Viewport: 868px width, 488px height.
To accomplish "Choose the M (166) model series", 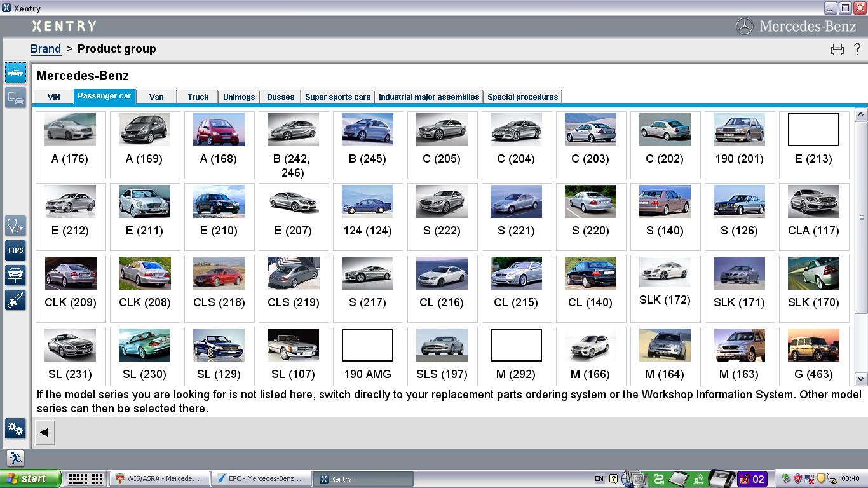I will pyautogui.click(x=590, y=356).
